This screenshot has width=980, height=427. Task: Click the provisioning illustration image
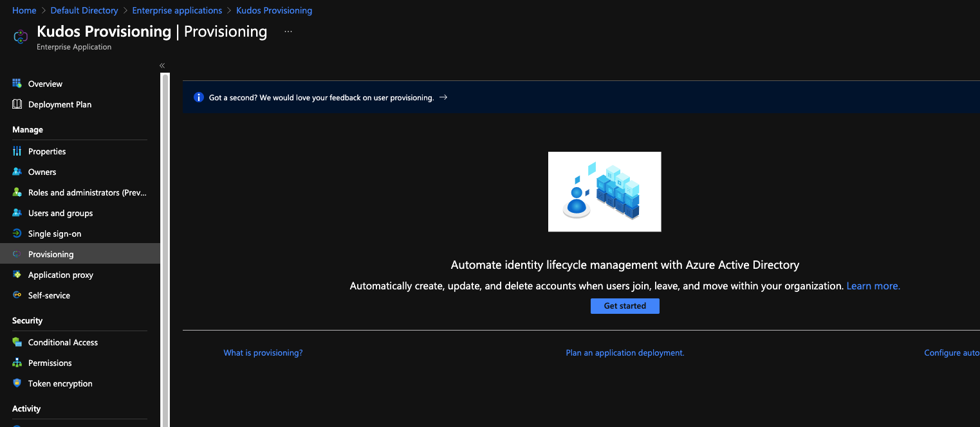click(605, 192)
